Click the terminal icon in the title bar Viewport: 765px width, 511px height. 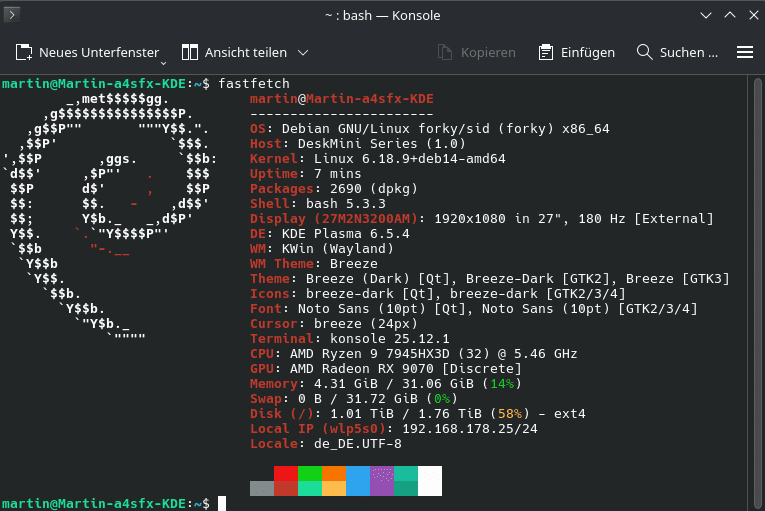click(12, 15)
